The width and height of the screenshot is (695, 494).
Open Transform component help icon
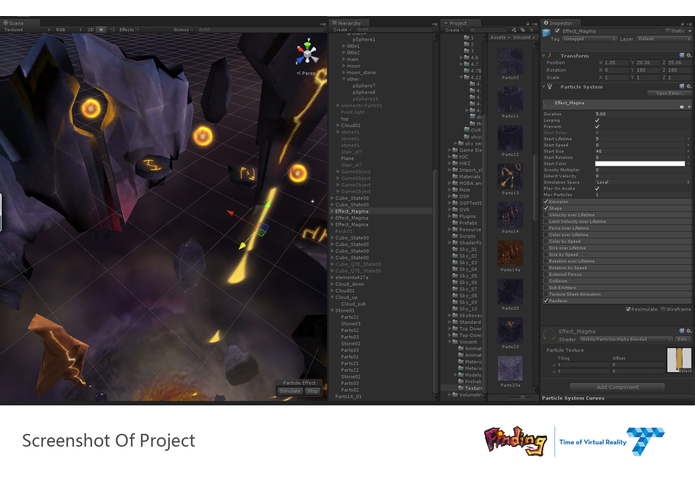[682, 55]
